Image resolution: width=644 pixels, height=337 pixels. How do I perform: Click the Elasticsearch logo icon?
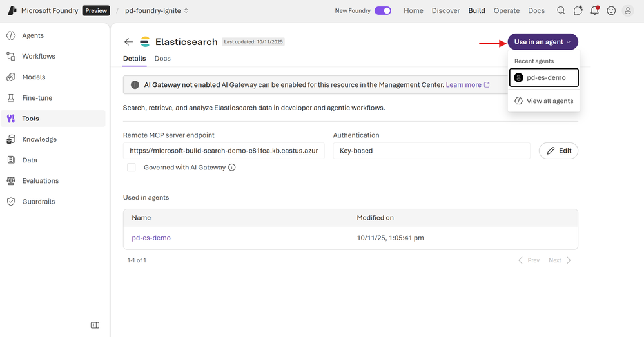144,42
